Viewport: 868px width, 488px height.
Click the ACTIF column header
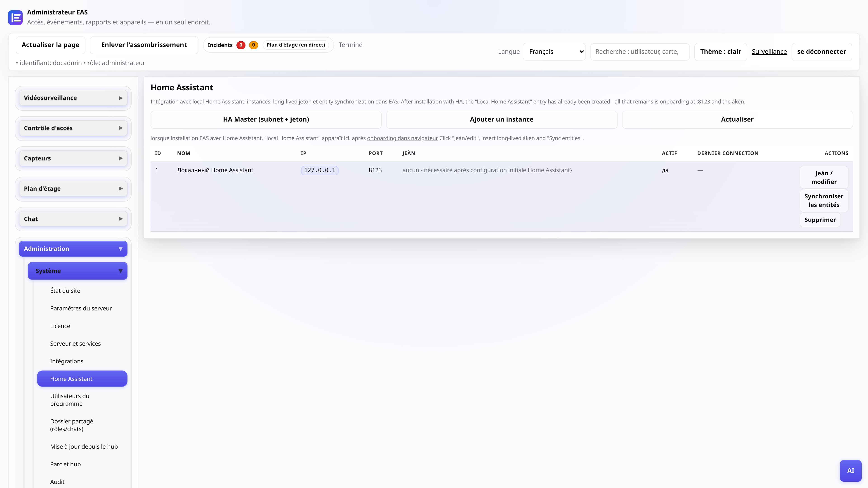click(x=669, y=153)
